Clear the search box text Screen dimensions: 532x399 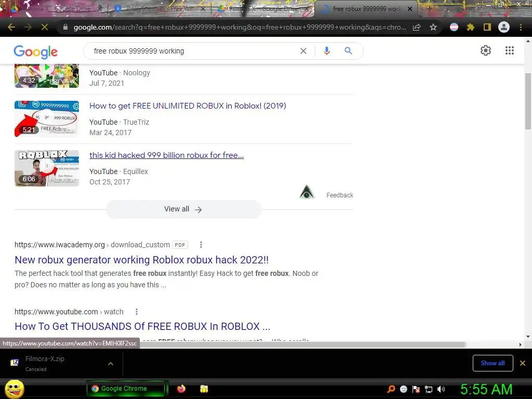303,51
